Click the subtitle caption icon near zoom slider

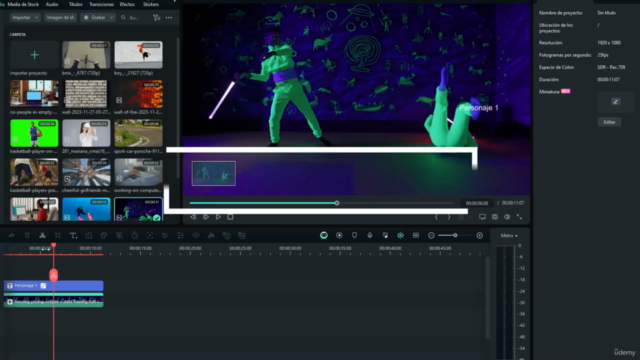tap(416, 235)
